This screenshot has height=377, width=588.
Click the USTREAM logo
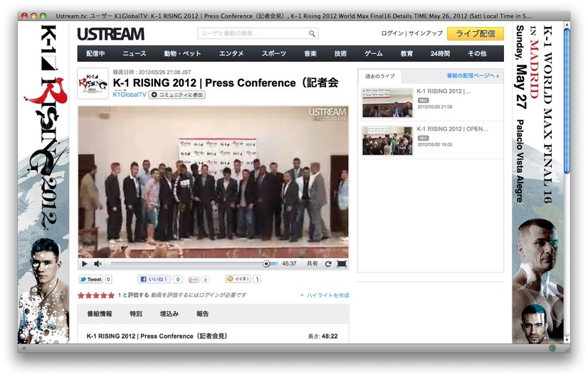click(x=110, y=34)
